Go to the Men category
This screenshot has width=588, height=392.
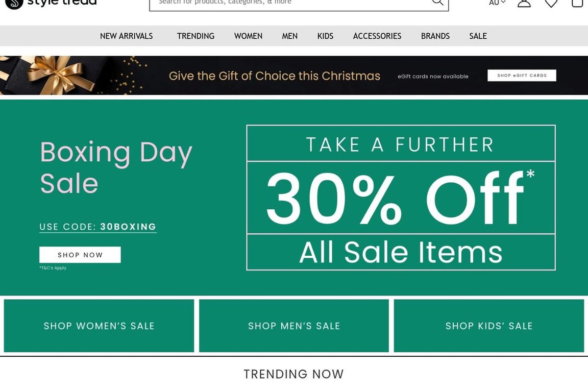[x=289, y=36]
